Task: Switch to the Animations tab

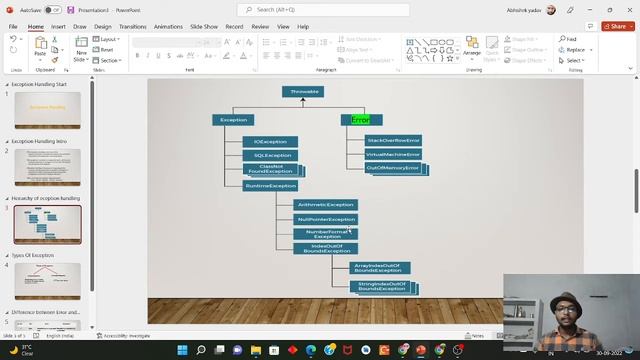Action: 168,27
